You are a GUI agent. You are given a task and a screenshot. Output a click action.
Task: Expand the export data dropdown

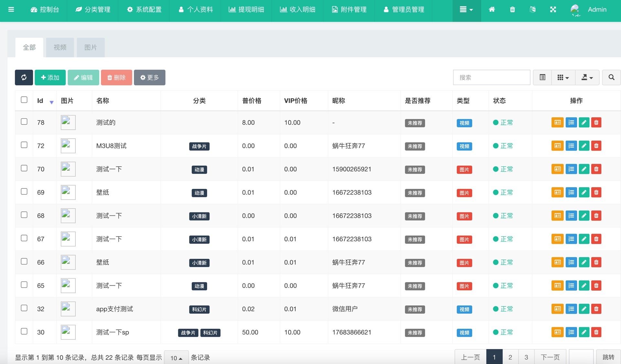point(587,77)
